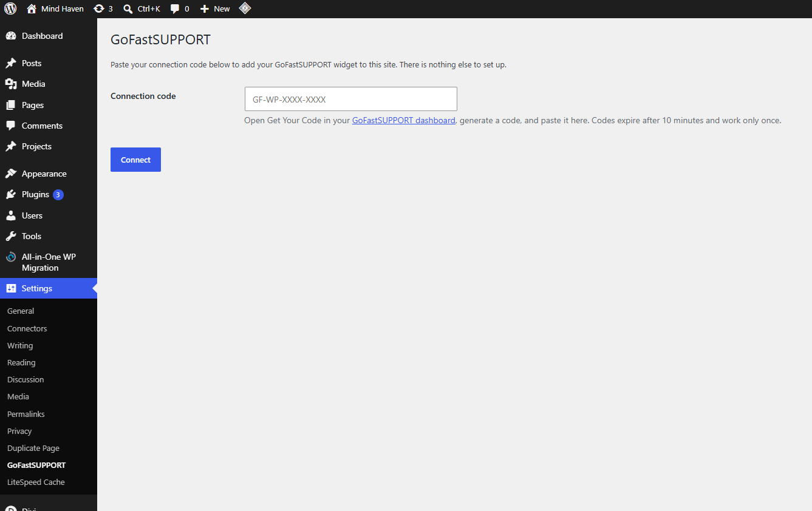Open LiteSpeed Cache settings submenu
812x511 pixels.
pyautogui.click(x=36, y=482)
